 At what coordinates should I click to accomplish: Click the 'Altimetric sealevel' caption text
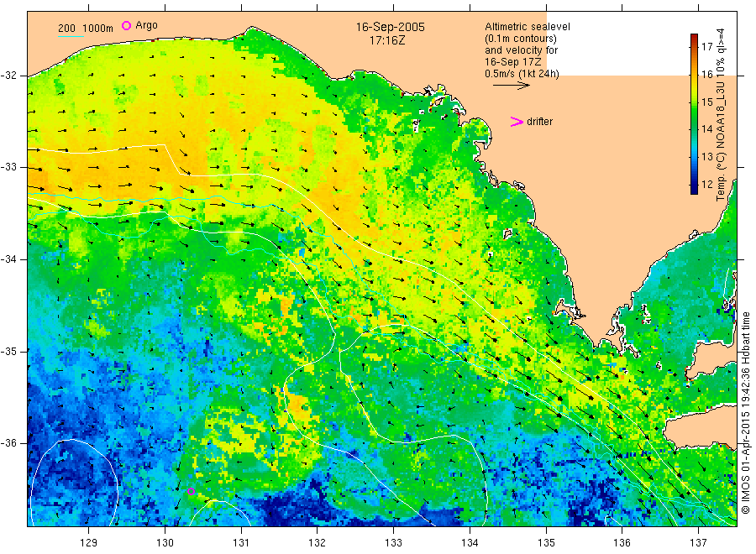527,27
